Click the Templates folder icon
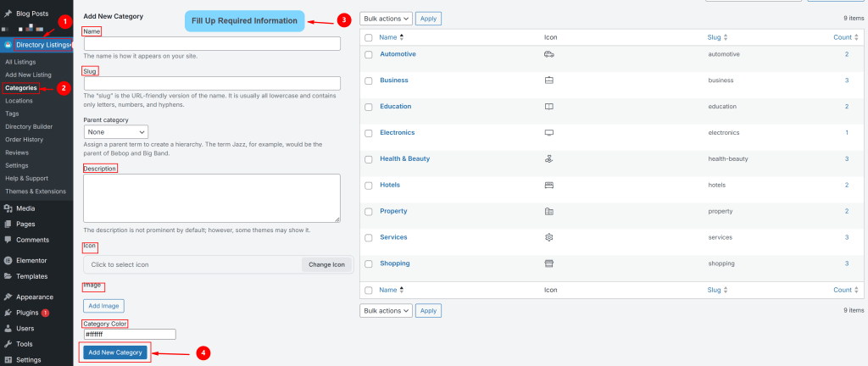Image resolution: width=868 pixels, height=366 pixels. pos(8,276)
